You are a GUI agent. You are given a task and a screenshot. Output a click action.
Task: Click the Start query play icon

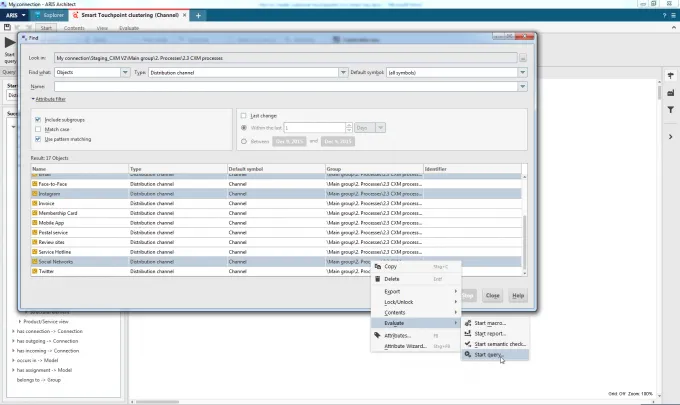[10, 42]
